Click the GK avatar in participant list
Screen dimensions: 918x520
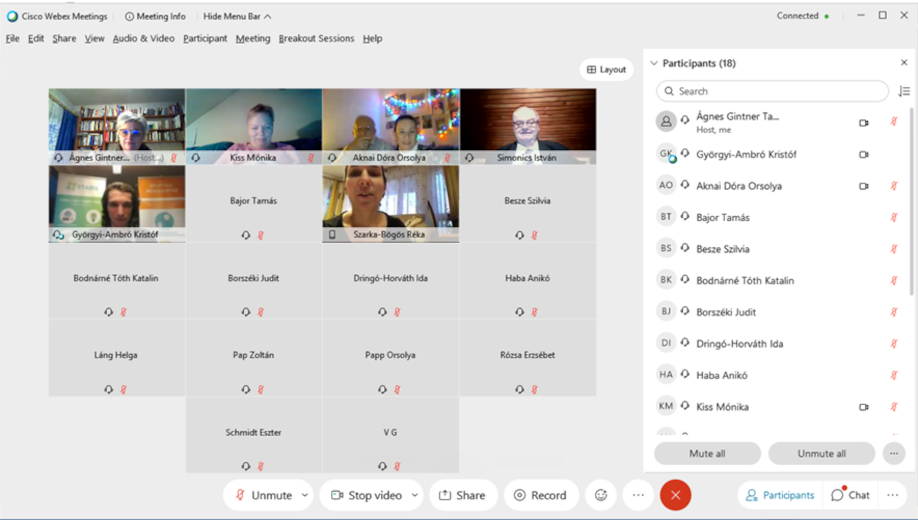(666, 153)
